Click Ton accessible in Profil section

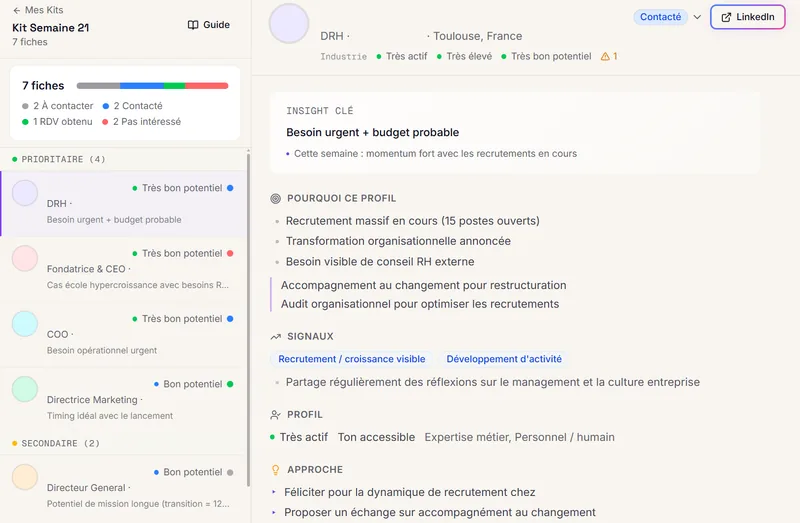point(377,437)
